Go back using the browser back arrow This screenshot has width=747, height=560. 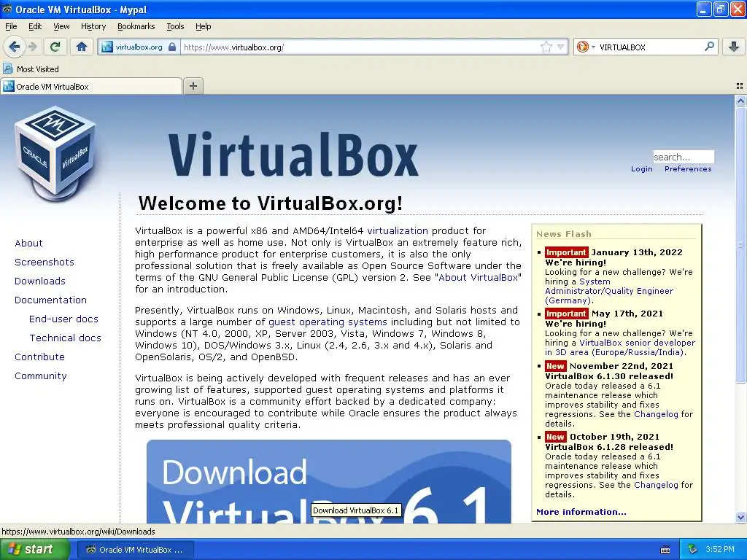[14, 47]
